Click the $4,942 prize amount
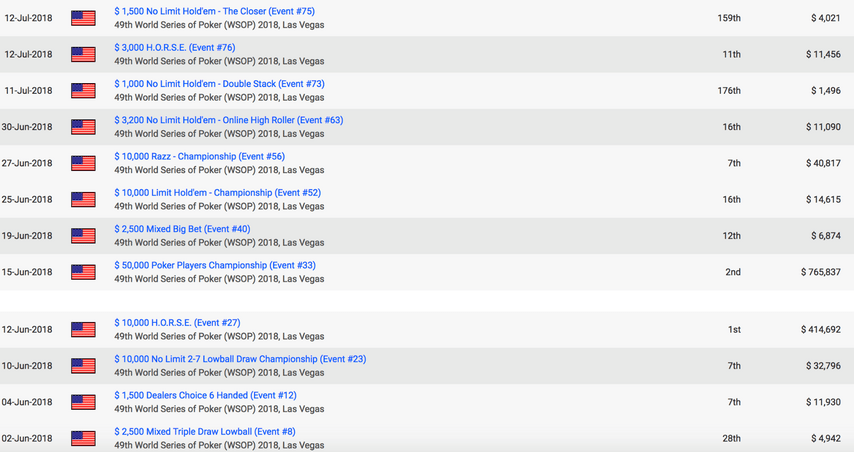The image size is (854, 452). pos(826,438)
